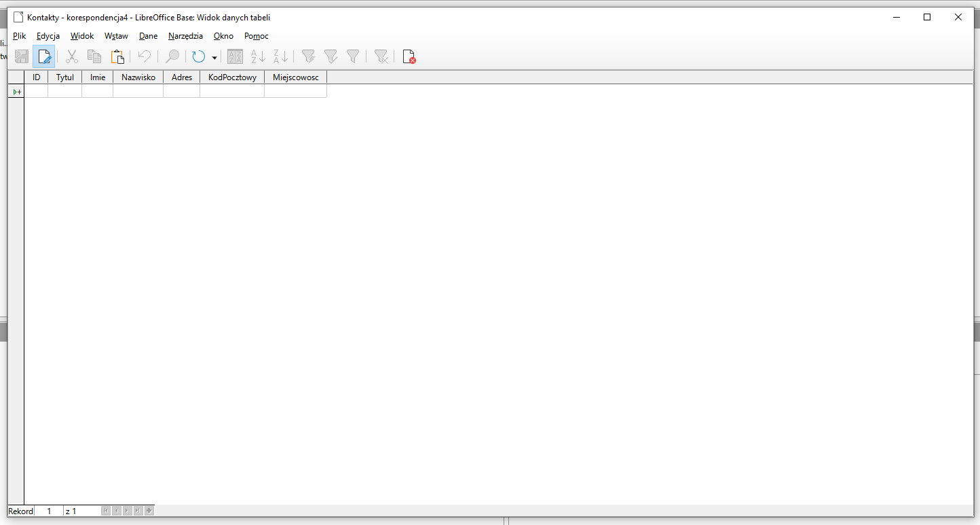Click the Copy icon

tap(94, 57)
